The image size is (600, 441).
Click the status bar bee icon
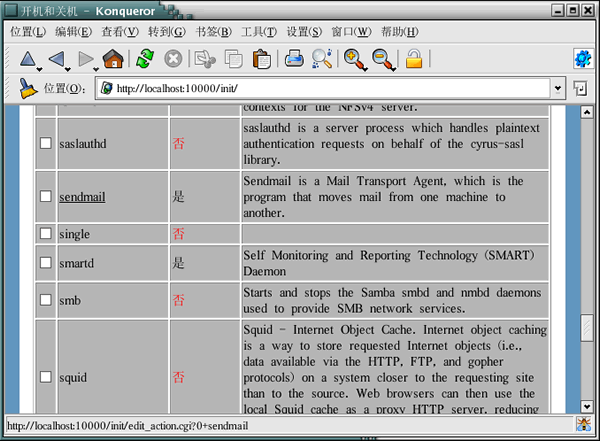coord(584,425)
